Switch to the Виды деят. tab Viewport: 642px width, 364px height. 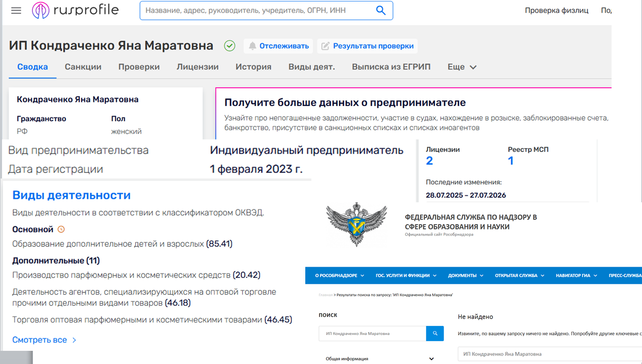pyautogui.click(x=312, y=67)
